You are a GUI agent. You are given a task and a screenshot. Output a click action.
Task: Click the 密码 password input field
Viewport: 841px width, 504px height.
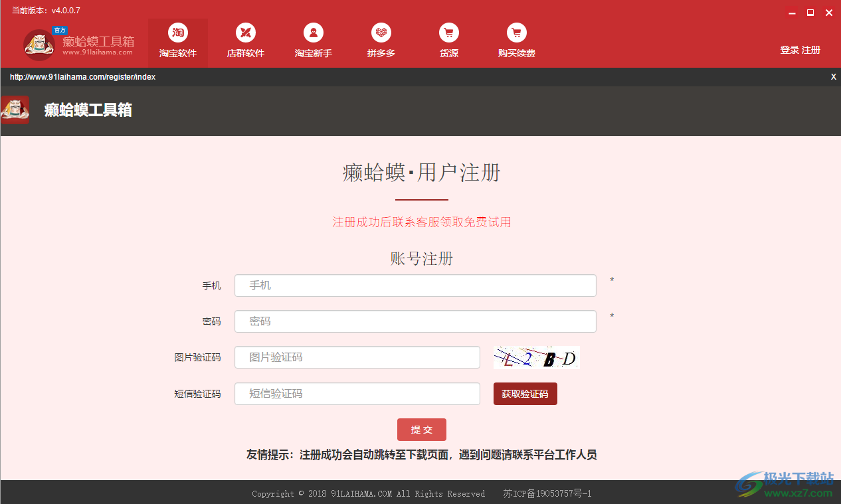(415, 321)
